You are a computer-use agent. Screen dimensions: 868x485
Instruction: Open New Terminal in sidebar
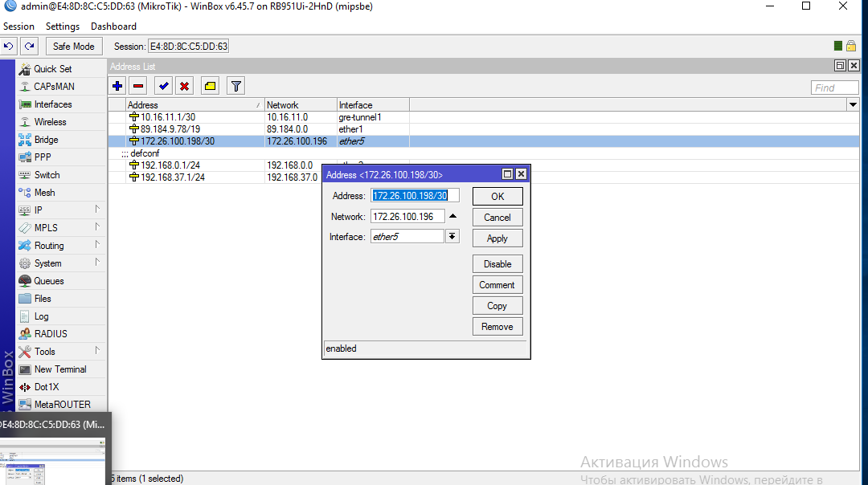[x=59, y=369]
